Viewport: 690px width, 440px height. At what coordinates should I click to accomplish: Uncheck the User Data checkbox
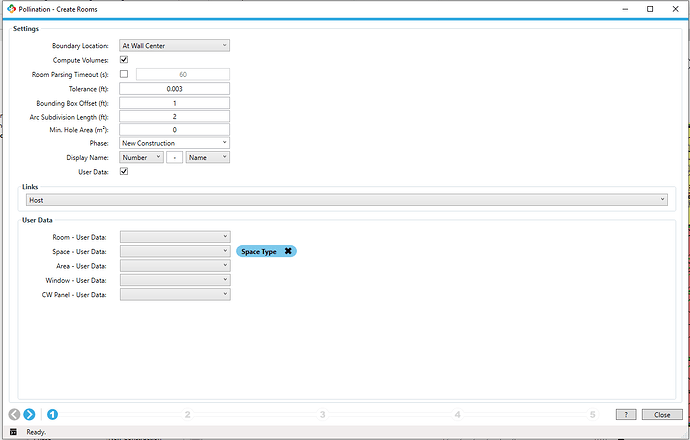[124, 172]
